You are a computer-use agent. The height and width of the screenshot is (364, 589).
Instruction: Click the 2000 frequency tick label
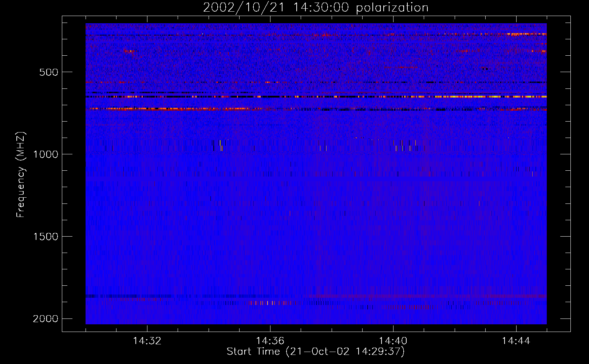[46, 319]
